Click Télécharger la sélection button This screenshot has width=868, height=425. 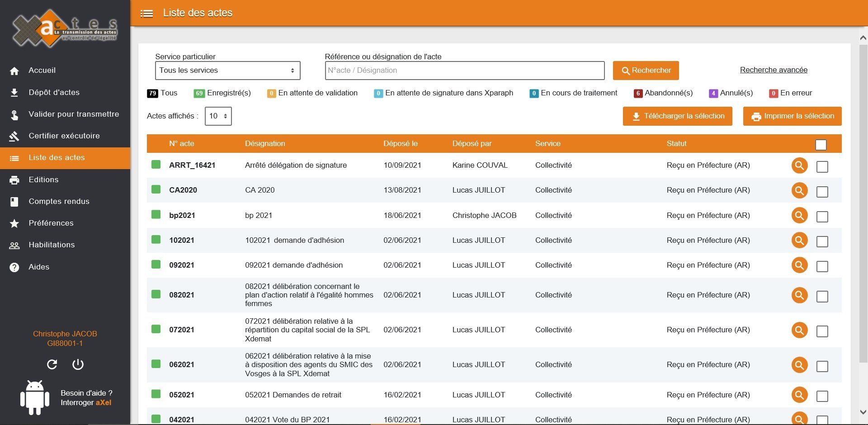coord(677,116)
